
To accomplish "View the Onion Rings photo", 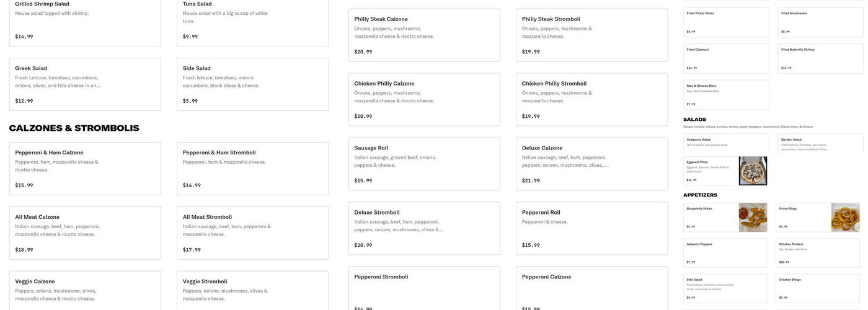I will (845, 218).
